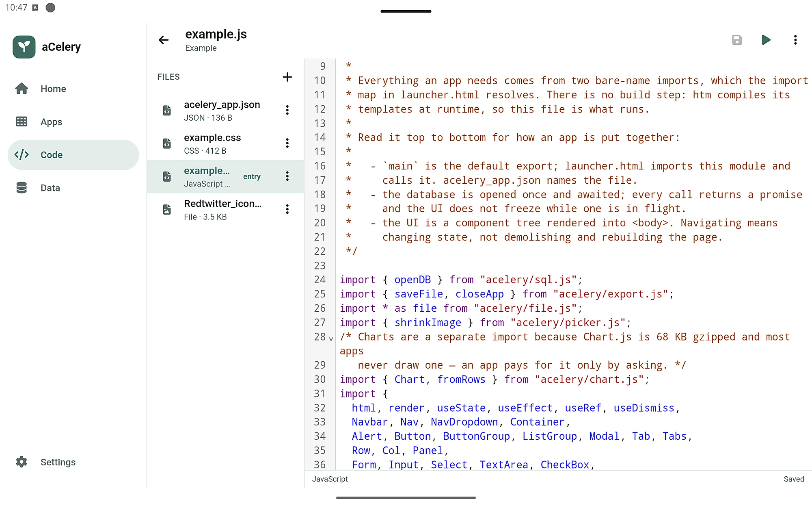
Task: Click the JavaScript language status label
Action: pos(330,479)
